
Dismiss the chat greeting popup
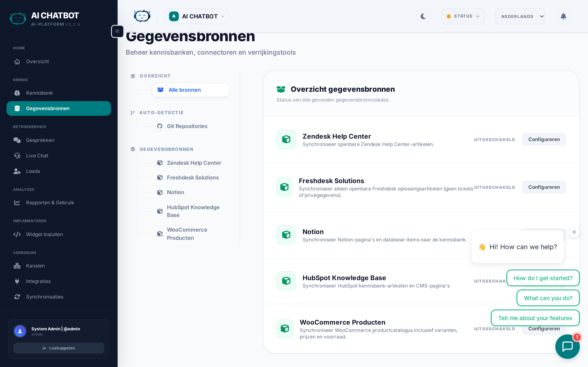[x=574, y=232]
